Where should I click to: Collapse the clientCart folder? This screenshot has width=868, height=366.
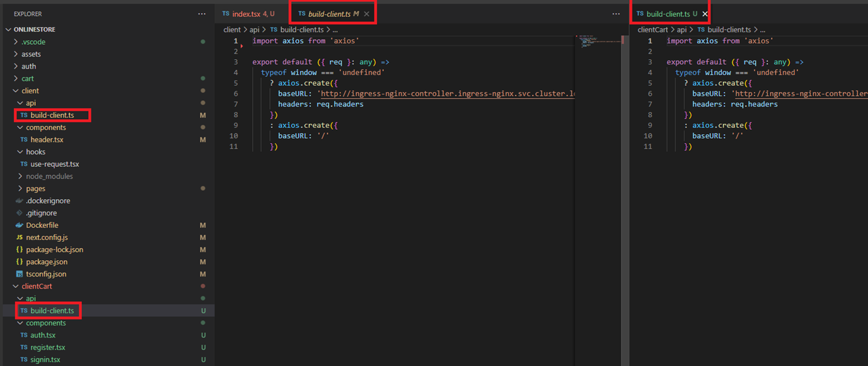click(16, 287)
